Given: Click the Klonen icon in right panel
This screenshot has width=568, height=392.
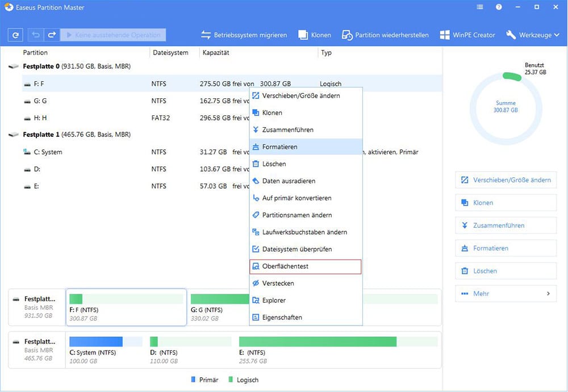Looking at the screenshot, I should [x=465, y=203].
